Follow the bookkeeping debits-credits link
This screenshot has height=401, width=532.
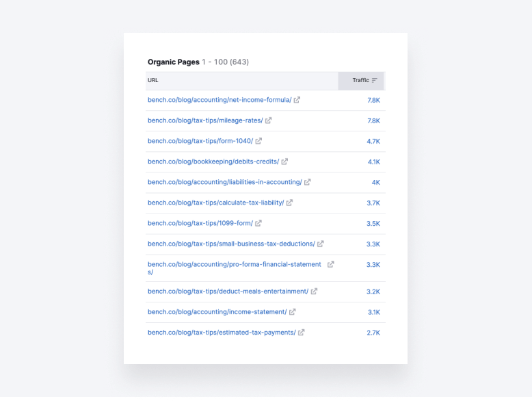click(x=213, y=161)
